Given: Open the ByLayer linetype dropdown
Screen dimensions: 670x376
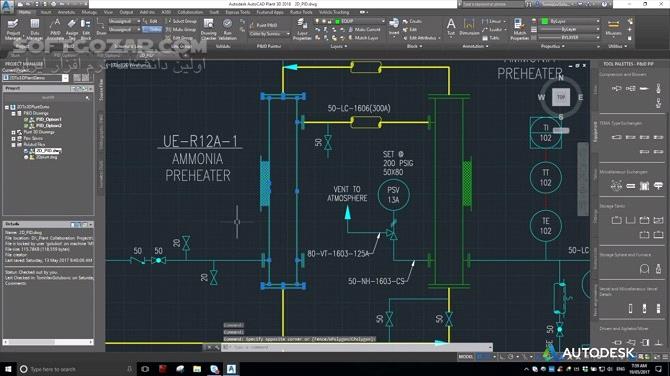Looking at the screenshot, I should click(570, 38).
